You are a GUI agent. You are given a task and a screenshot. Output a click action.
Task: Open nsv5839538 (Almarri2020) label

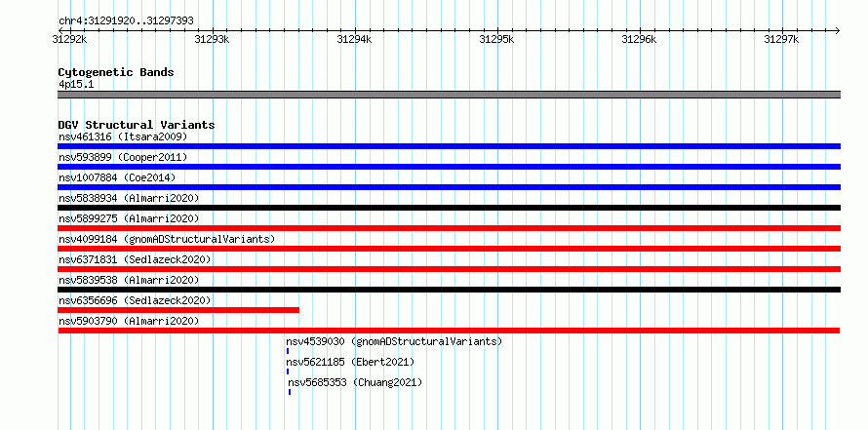129,280
